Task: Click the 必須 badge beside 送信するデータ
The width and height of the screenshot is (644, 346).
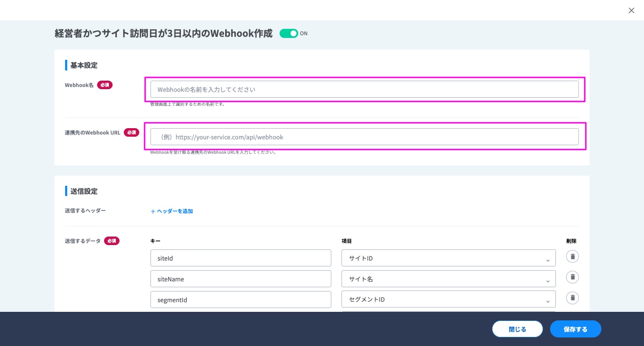Action: click(x=112, y=241)
